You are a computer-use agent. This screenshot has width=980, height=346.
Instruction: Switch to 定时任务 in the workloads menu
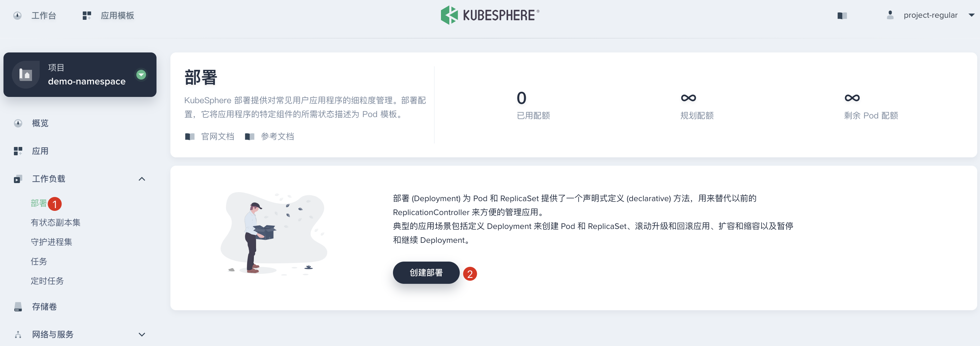pos(47,281)
